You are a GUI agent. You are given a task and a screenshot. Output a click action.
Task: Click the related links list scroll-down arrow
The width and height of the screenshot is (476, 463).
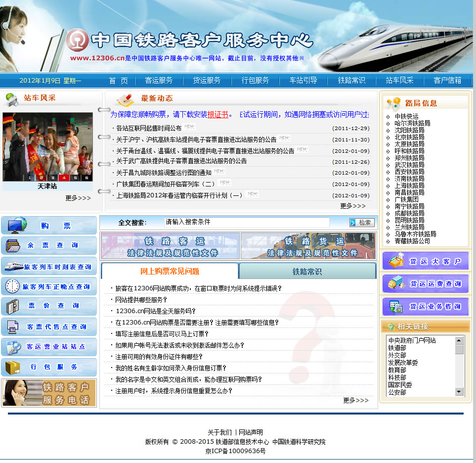pos(459,392)
